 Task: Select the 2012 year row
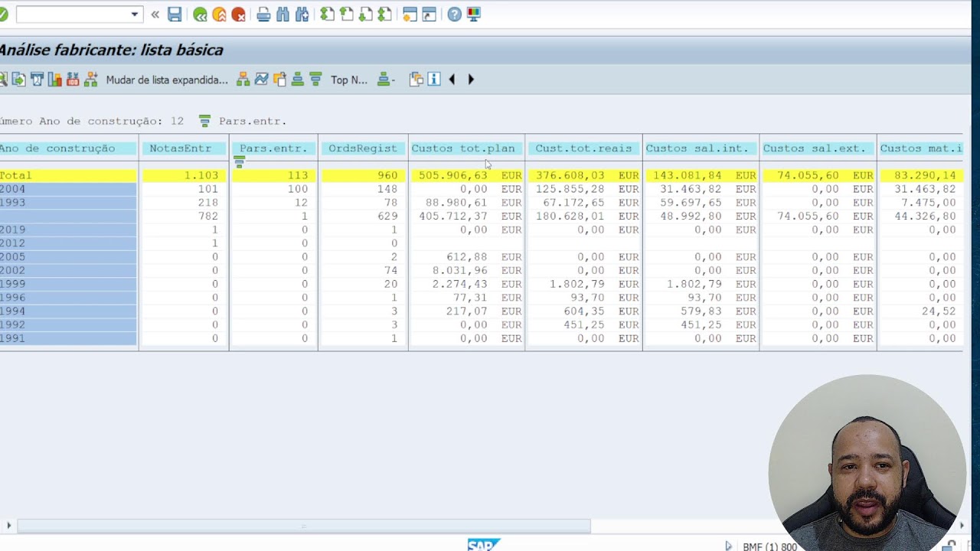pos(68,243)
